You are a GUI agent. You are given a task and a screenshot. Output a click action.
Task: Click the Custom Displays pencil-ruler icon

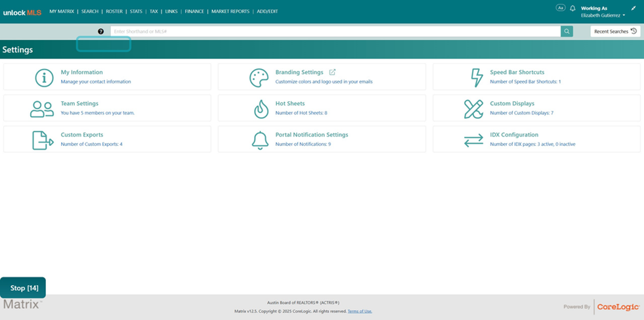coord(473,110)
